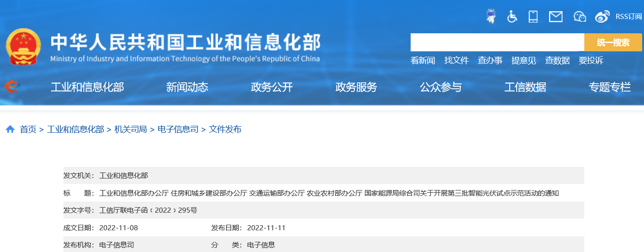
Task: Click the mobile phone version icon
Action: [x=533, y=17]
